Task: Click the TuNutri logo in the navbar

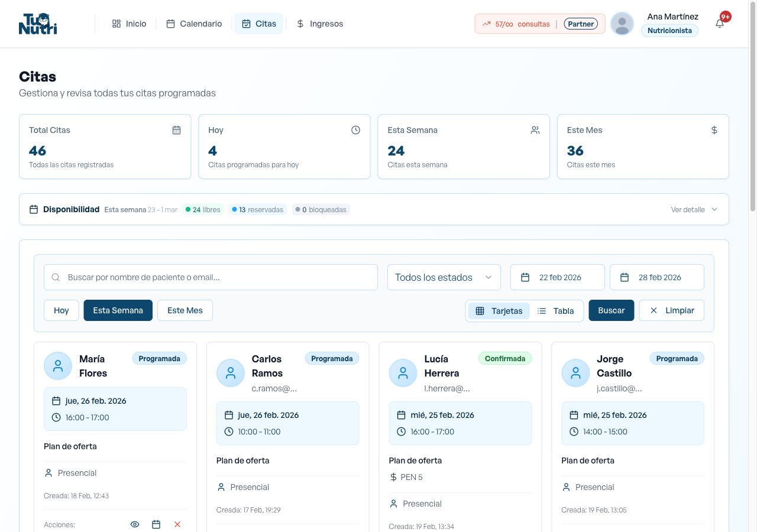Action: 37,24
